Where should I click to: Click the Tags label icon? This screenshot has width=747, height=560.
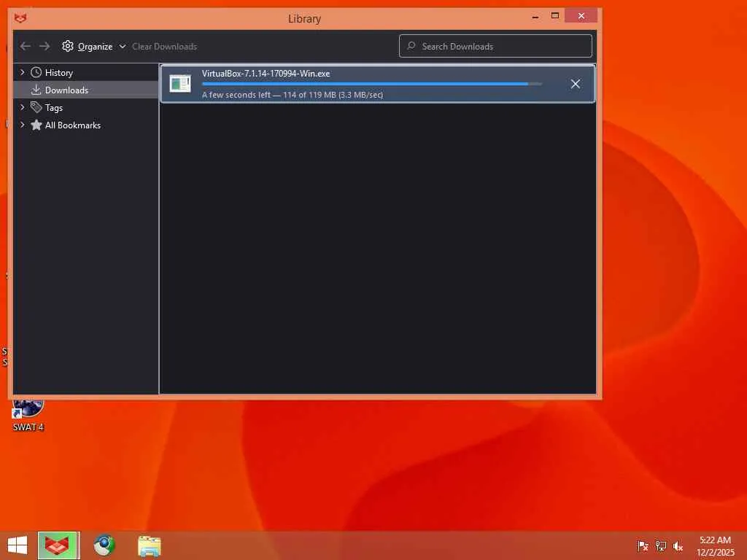click(x=36, y=107)
